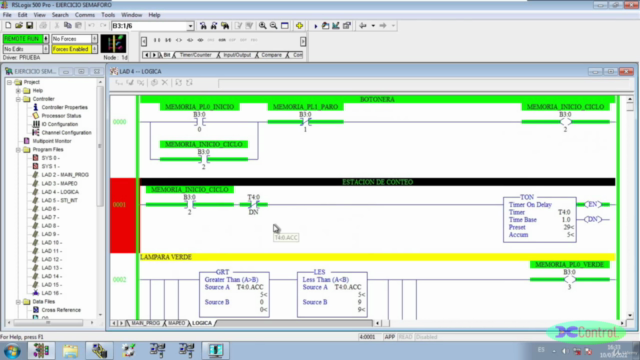The height and width of the screenshot is (360, 640).
Task: Open Channel Configuration in project tree
Action: [x=66, y=133]
